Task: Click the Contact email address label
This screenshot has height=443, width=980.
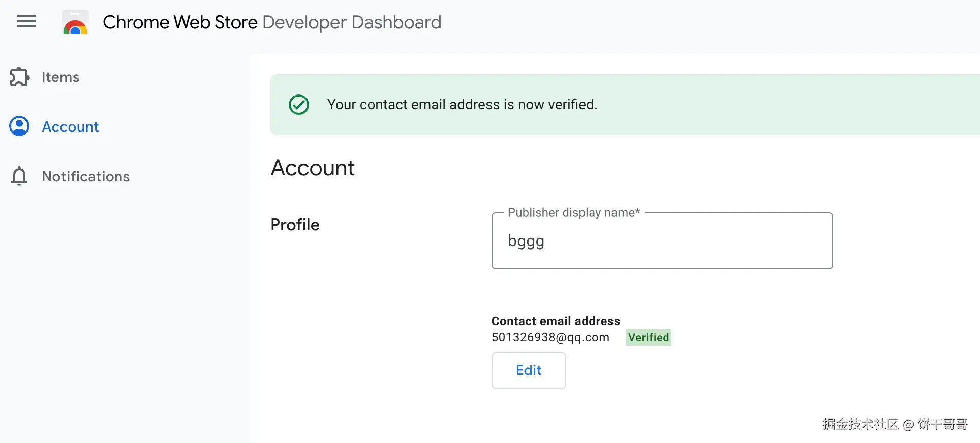Action: (556, 321)
